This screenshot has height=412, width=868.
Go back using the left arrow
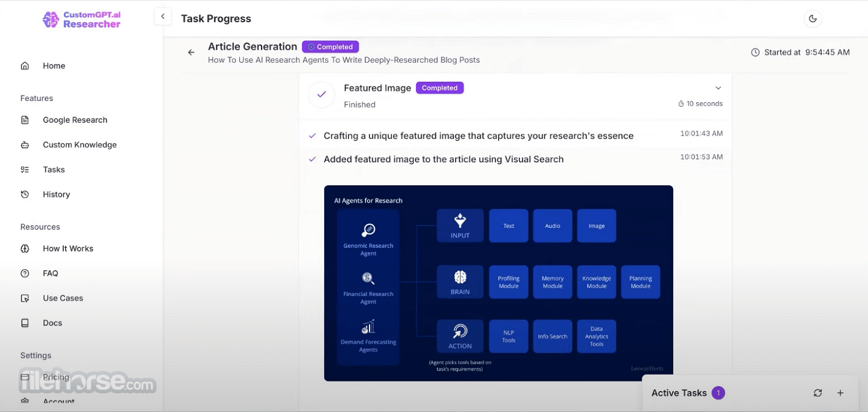click(x=191, y=53)
